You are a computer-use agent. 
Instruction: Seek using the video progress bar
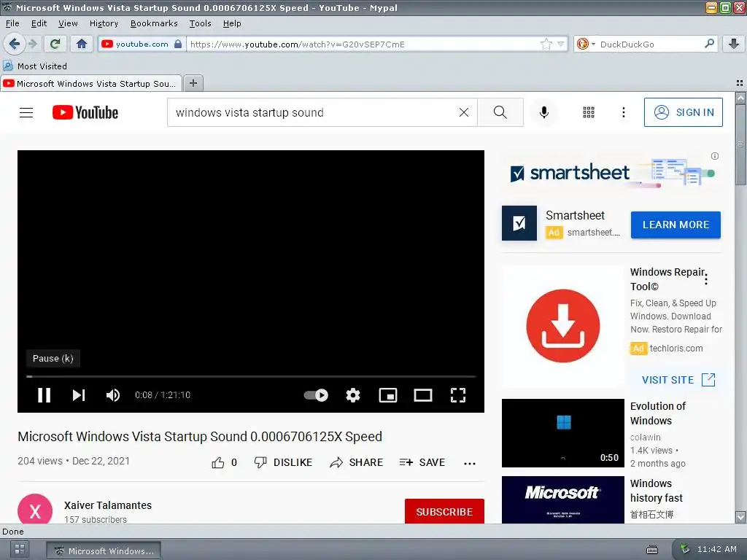251,376
